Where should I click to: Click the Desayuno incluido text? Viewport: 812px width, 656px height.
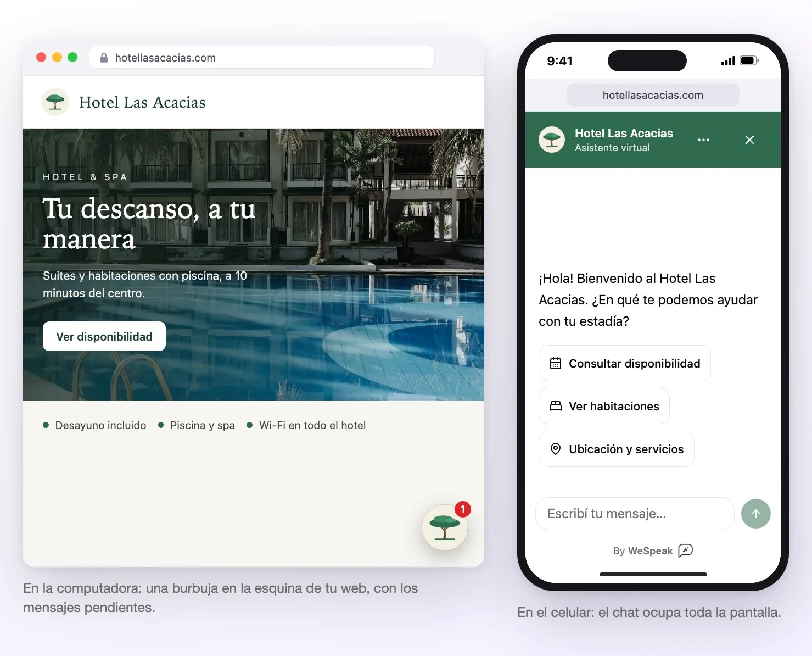[x=101, y=425]
